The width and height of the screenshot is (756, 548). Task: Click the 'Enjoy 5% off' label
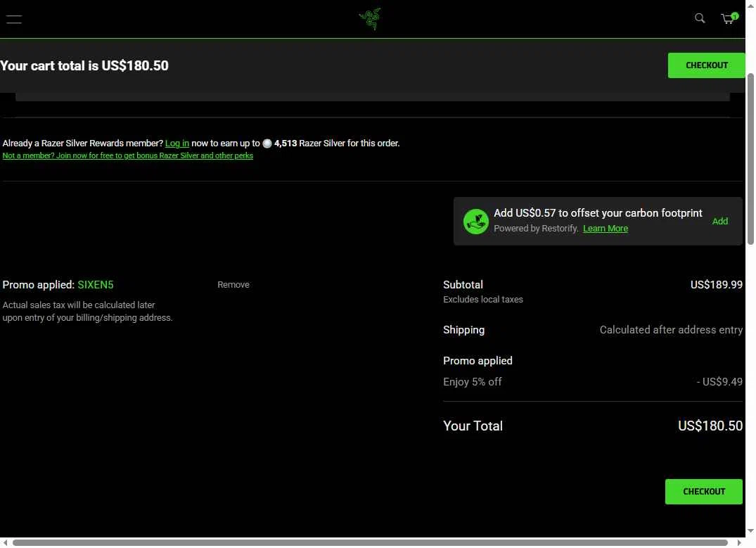(x=472, y=381)
